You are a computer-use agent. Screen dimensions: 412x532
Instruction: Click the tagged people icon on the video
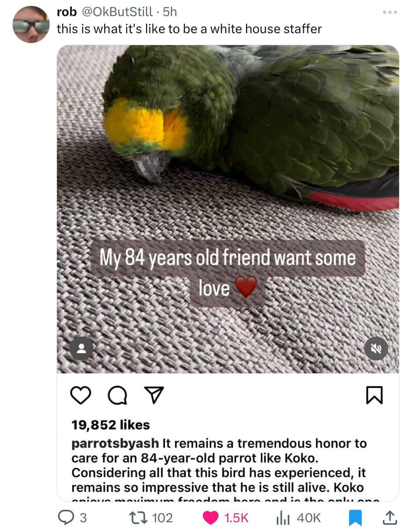coord(81,349)
